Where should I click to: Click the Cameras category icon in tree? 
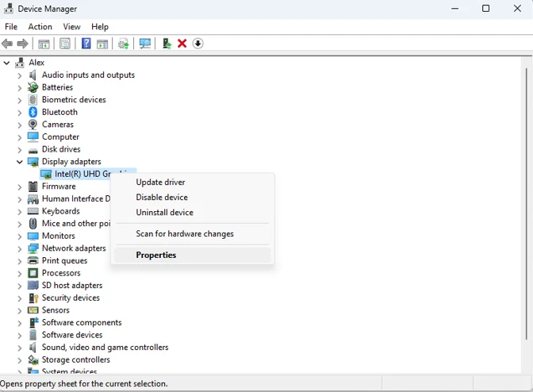coord(33,125)
